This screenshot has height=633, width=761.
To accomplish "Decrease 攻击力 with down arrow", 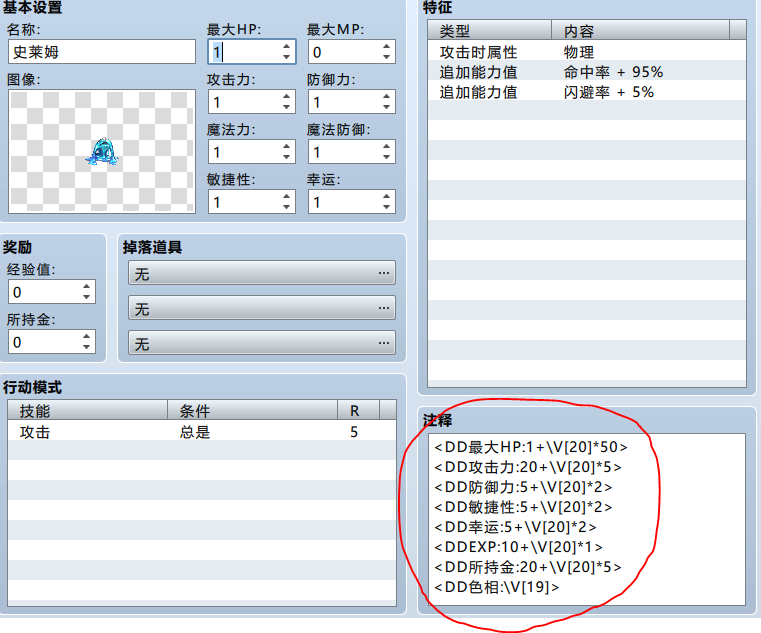I will pos(286,107).
